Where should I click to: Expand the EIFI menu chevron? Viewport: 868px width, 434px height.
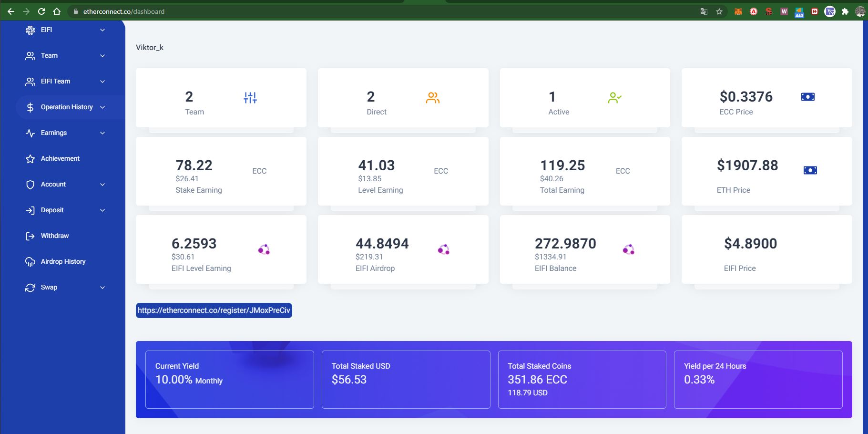coord(102,30)
